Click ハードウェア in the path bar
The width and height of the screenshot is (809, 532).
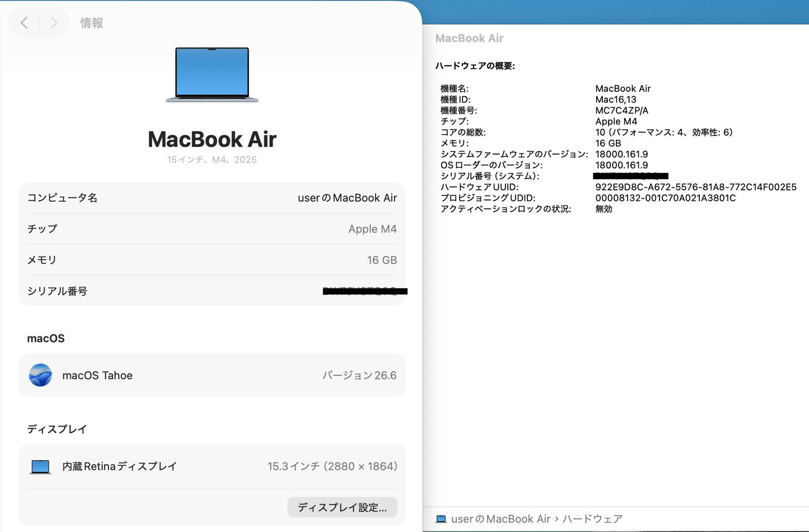592,519
